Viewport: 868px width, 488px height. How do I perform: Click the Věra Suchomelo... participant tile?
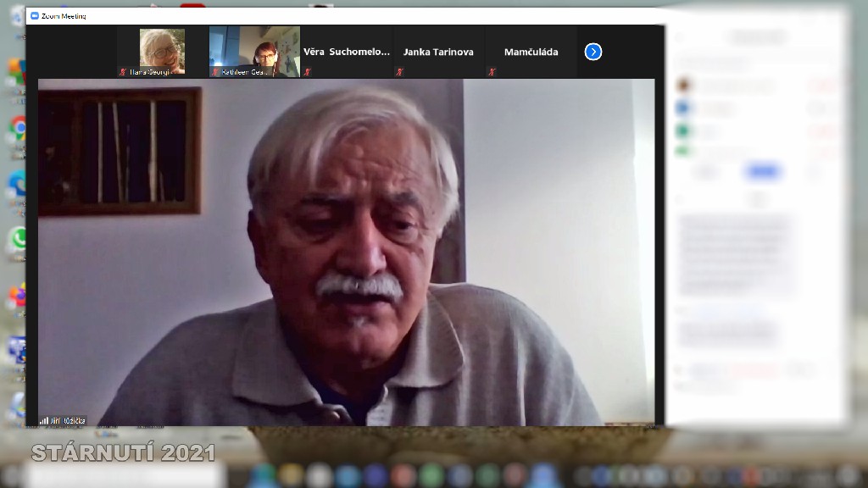(347, 52)
